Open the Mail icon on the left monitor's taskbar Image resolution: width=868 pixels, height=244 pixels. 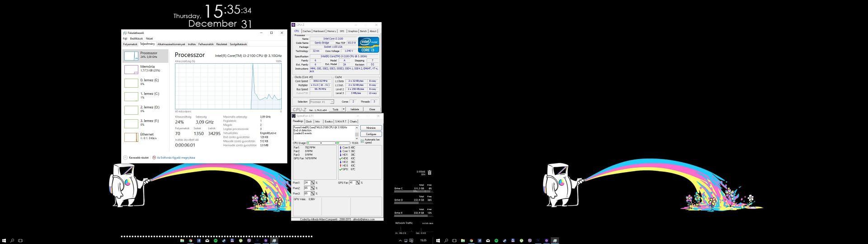coord(207,240)
